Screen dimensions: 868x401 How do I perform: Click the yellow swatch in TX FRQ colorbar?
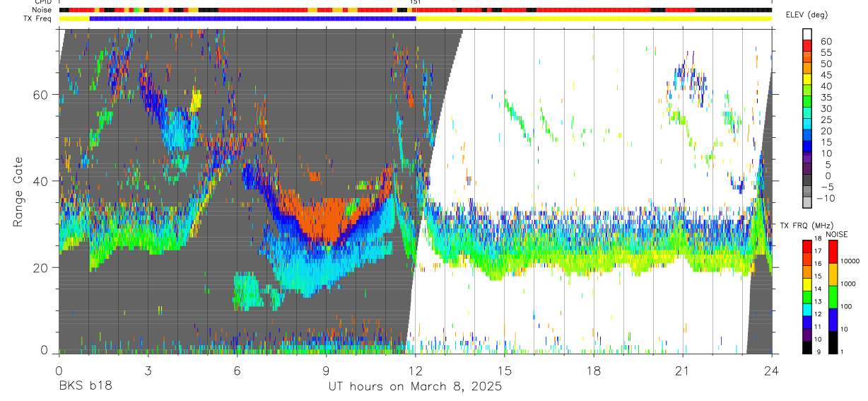click(807, 284)
